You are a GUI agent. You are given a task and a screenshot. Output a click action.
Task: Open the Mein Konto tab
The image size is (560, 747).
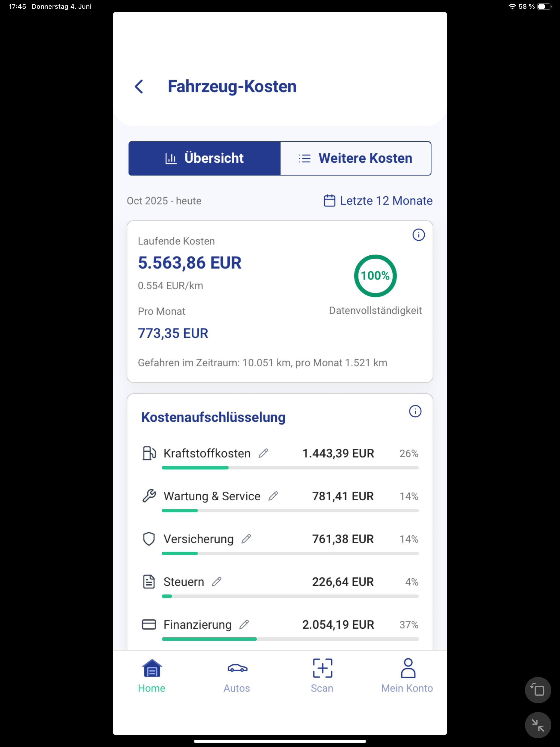[407, 676]
